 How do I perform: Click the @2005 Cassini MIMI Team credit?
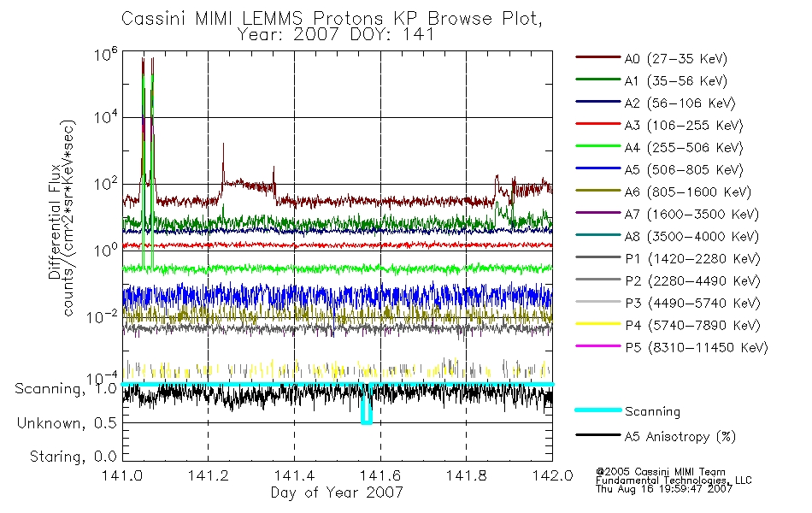coord(660,472)
